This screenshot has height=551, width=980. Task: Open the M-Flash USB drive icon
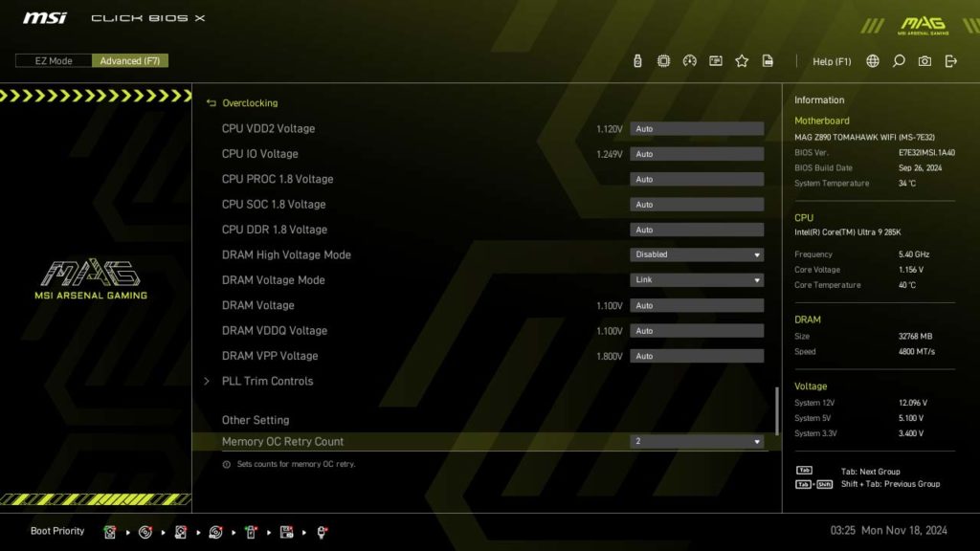(636, 60)
